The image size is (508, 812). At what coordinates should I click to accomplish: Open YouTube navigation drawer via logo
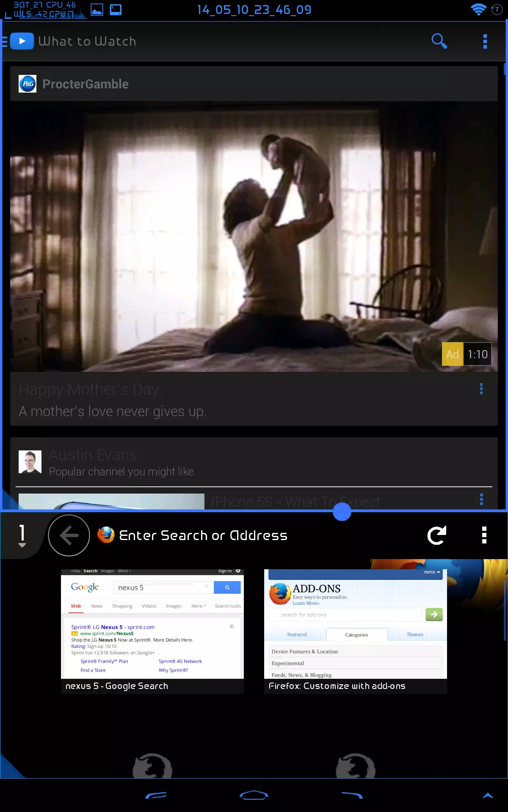tap(21, 41)
